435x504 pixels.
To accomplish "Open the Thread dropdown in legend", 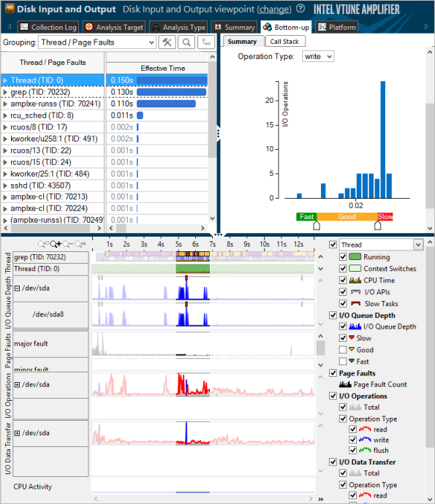I will (x=381, y=245).
